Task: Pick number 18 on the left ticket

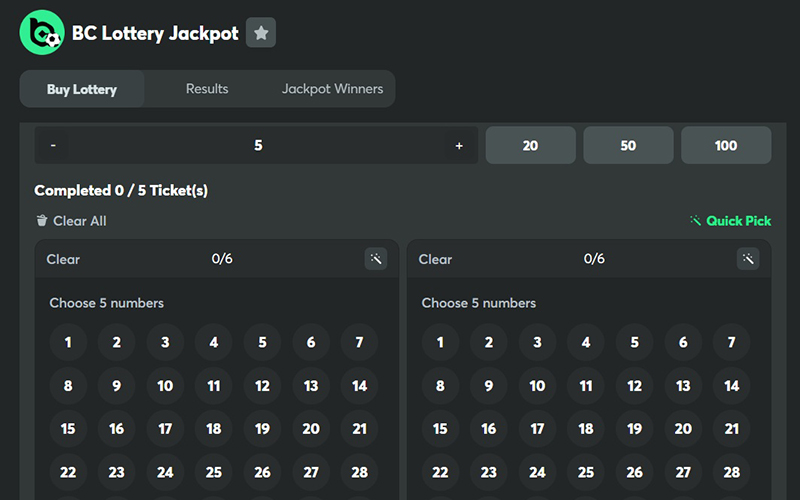Action: pos(214,429)
